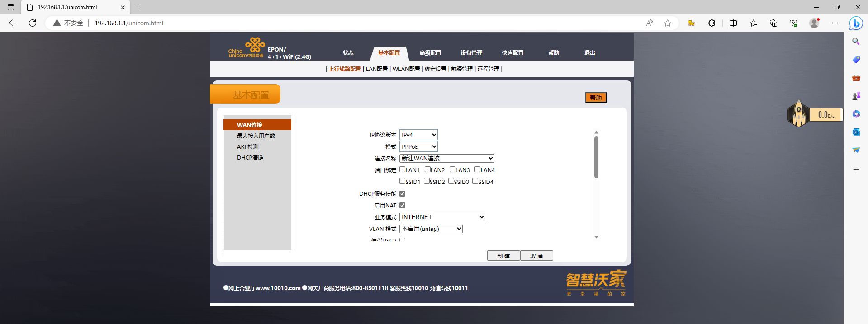Viewport: 868px width, 324px height.
Task: Open the 业务模式 INTERNET dropdown
Action: [442, 217]
